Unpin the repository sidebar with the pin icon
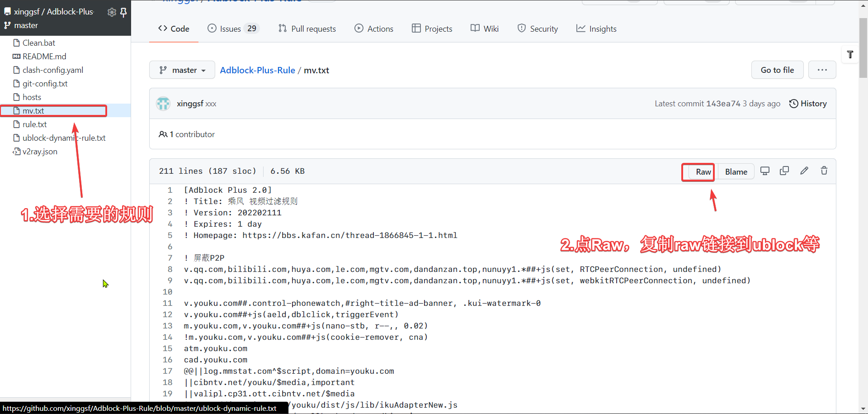 coord(124,12)
